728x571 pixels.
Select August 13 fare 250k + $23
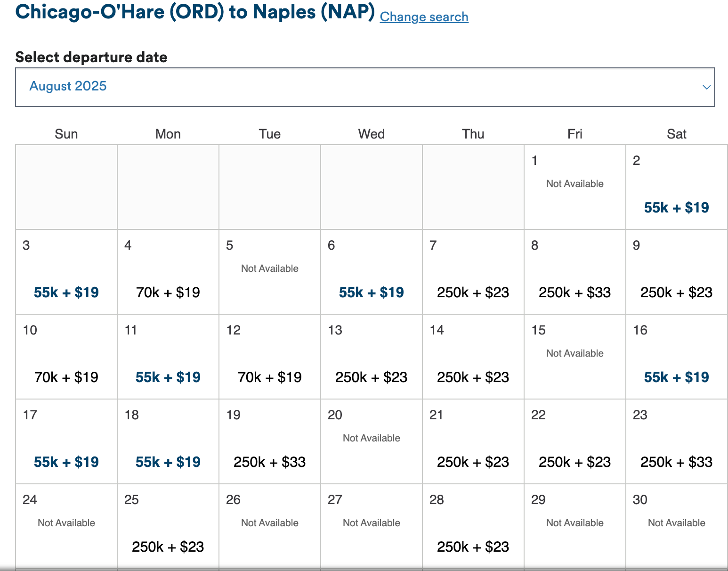pos(371,377)
